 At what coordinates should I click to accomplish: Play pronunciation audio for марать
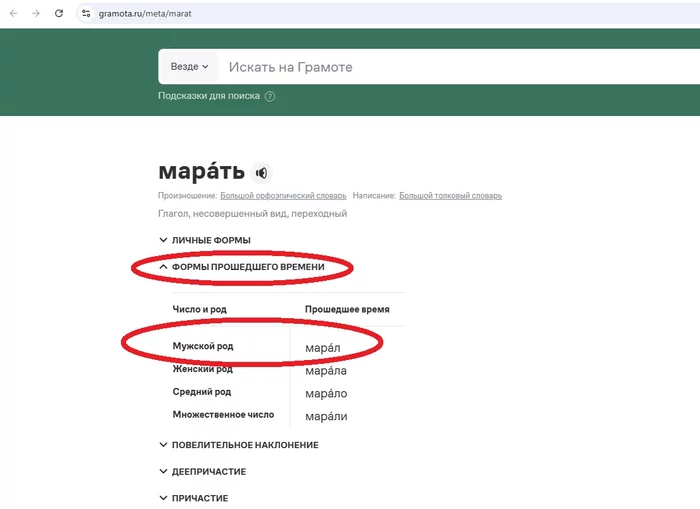262,173
